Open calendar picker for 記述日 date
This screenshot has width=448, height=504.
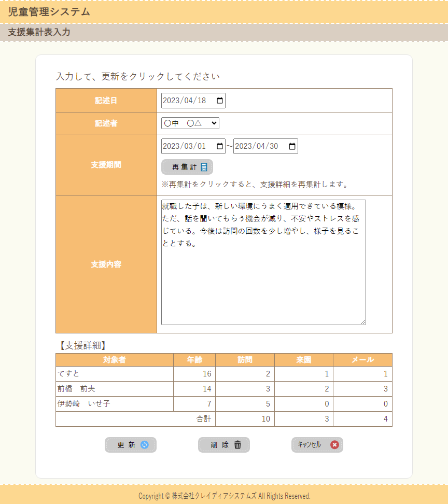click(x=220, y=101)
